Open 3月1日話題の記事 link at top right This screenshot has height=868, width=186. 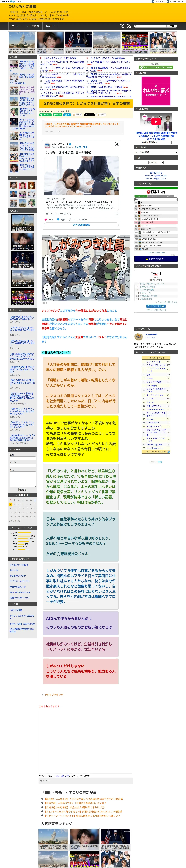pos(176,1)
